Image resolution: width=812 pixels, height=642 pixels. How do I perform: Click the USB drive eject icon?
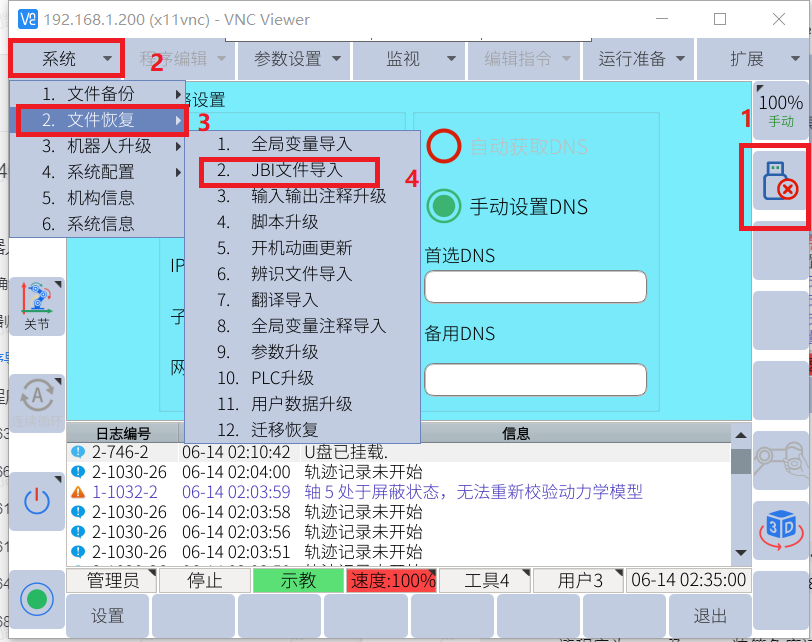pos(778,186)
